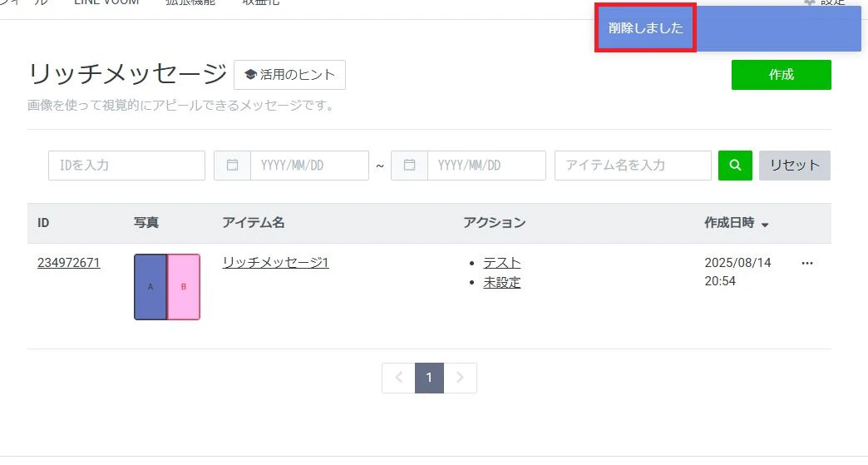The height and width of the screenshot is (465, 868).
Task: Click the ID column header
Action: click(x=43, y=223)
